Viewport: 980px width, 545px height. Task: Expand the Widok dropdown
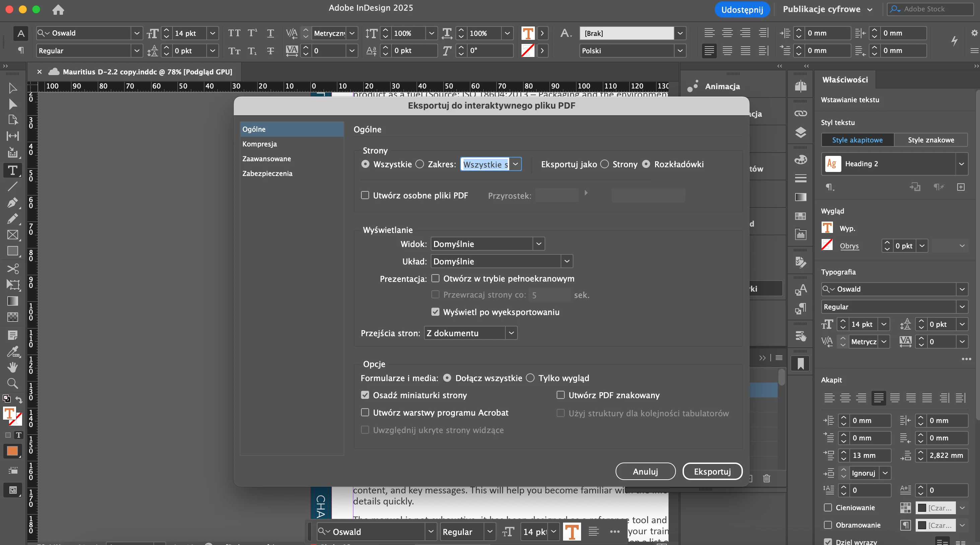click(x=538, y=244)
